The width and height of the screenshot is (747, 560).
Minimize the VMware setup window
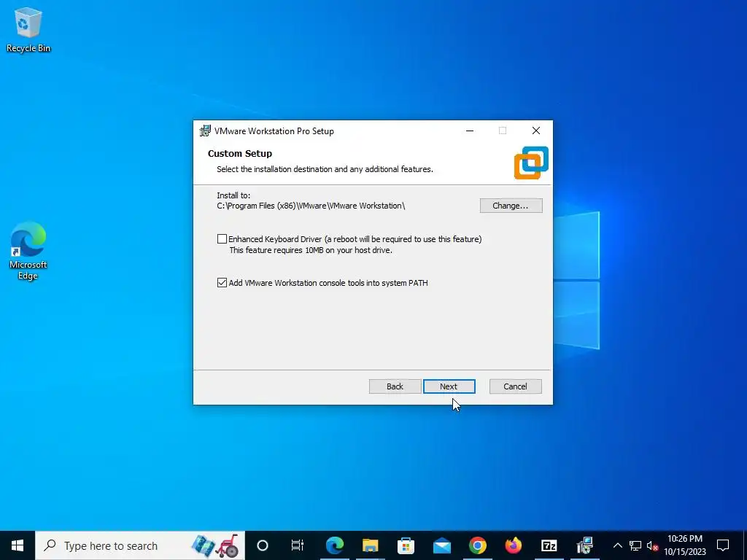(x=470, y=131)
